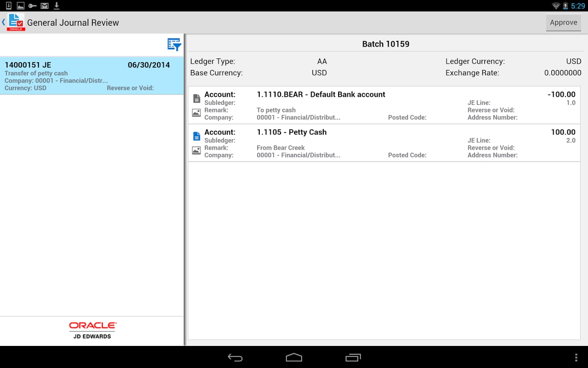
Task: Open blue document icon for Petty Cash line
Action: tap(196, 136)
